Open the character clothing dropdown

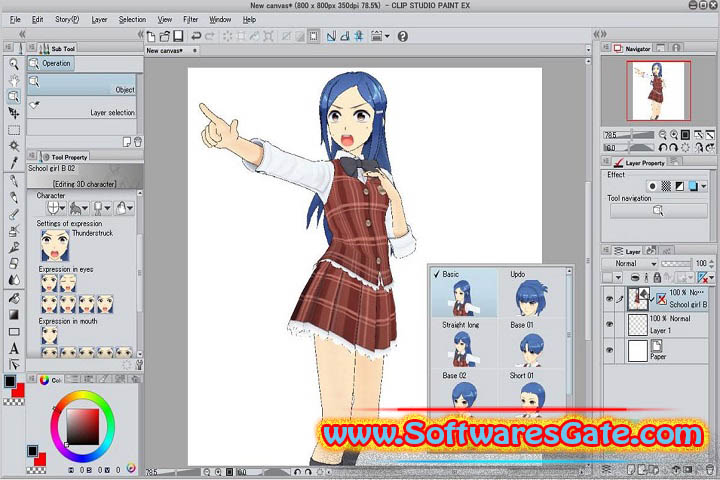point(101,208)
